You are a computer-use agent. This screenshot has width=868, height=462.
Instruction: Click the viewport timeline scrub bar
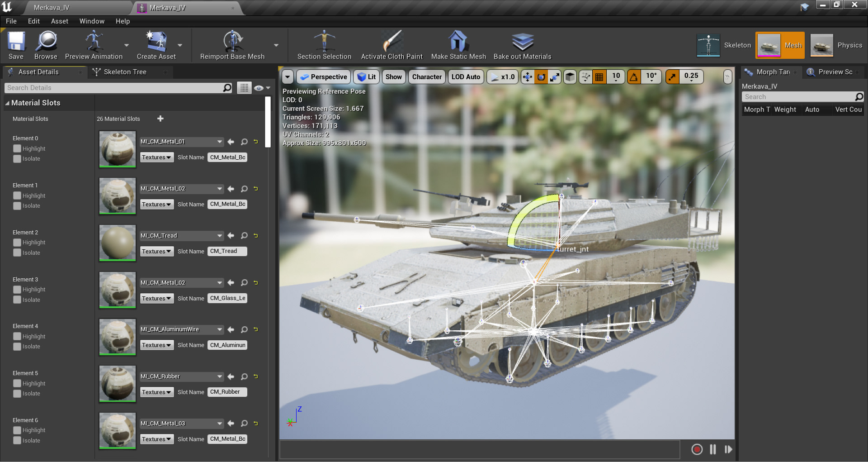tap(480, 449)
